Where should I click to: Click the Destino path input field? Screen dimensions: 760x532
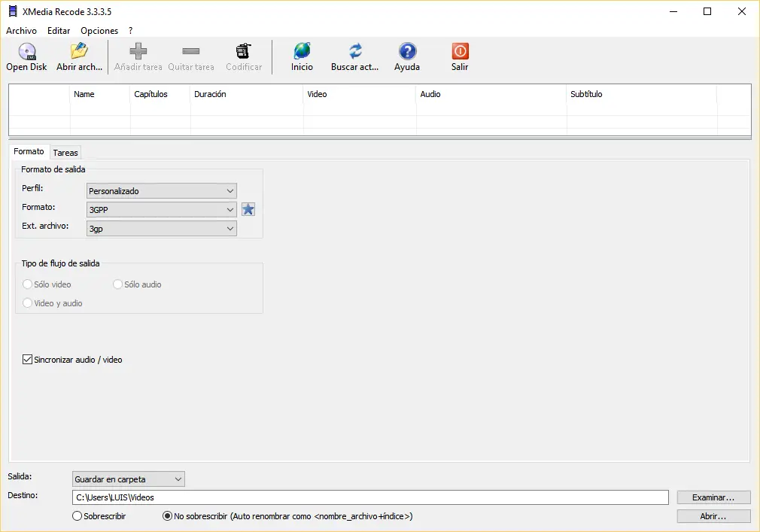370,497
